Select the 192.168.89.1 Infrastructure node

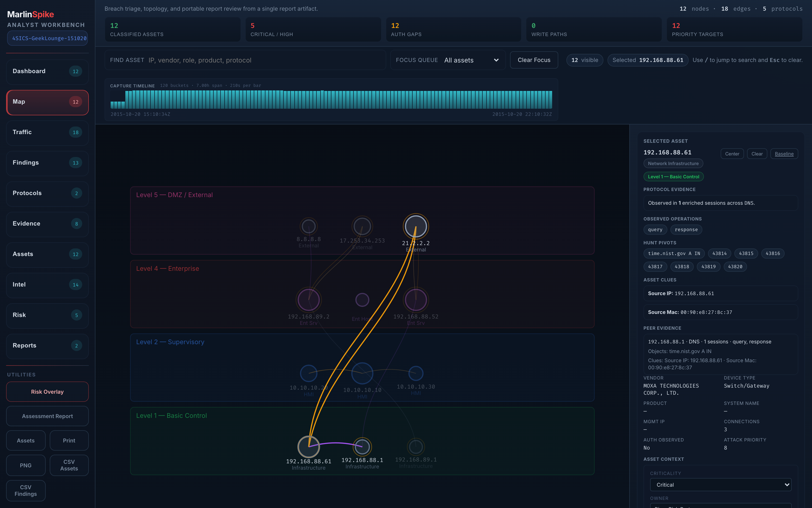coord(416,447)
